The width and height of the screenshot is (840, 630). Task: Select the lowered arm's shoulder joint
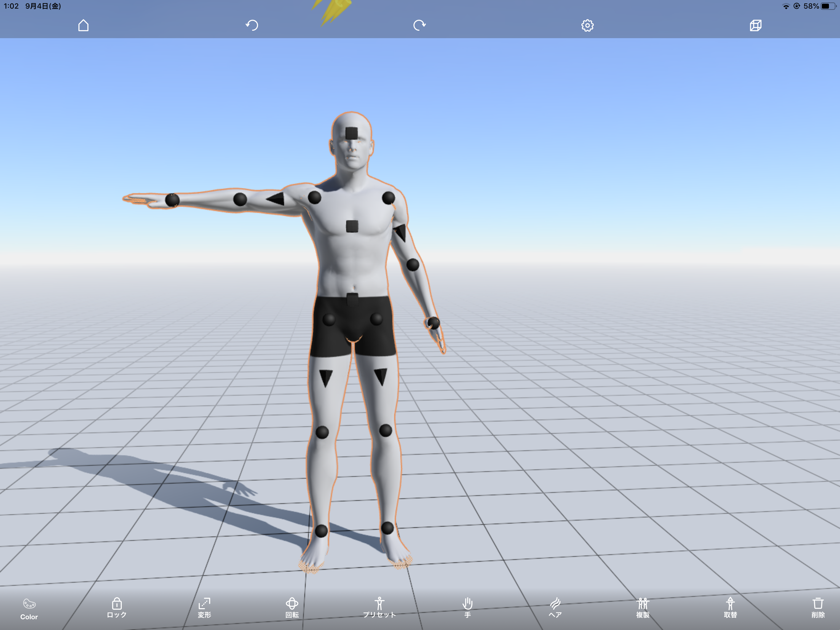point(388,198)
